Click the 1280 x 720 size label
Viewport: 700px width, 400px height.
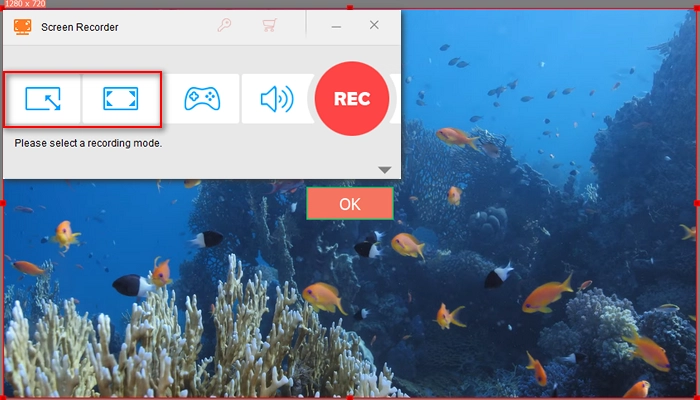coord(24,4)
